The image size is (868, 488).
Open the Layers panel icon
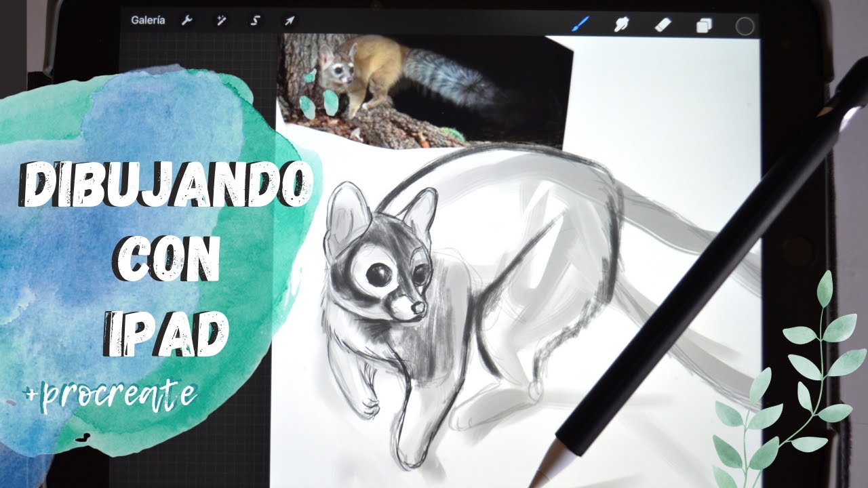coord(704,26)
